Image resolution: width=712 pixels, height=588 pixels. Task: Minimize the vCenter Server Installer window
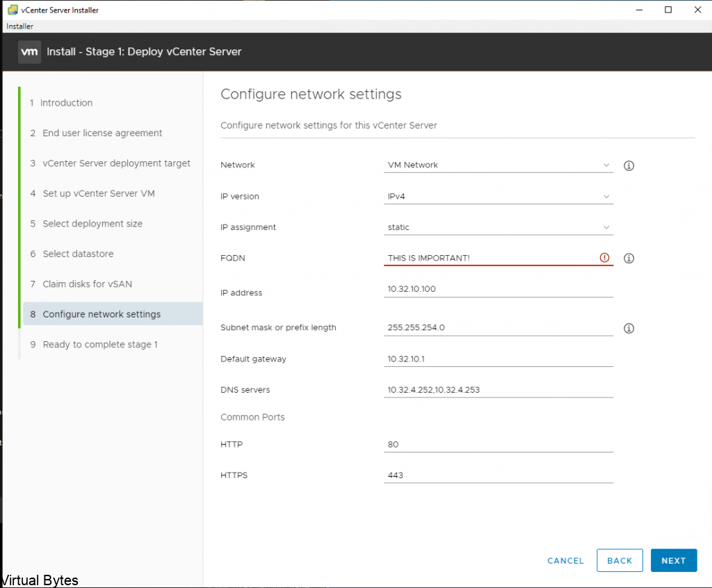click(640, 10)
